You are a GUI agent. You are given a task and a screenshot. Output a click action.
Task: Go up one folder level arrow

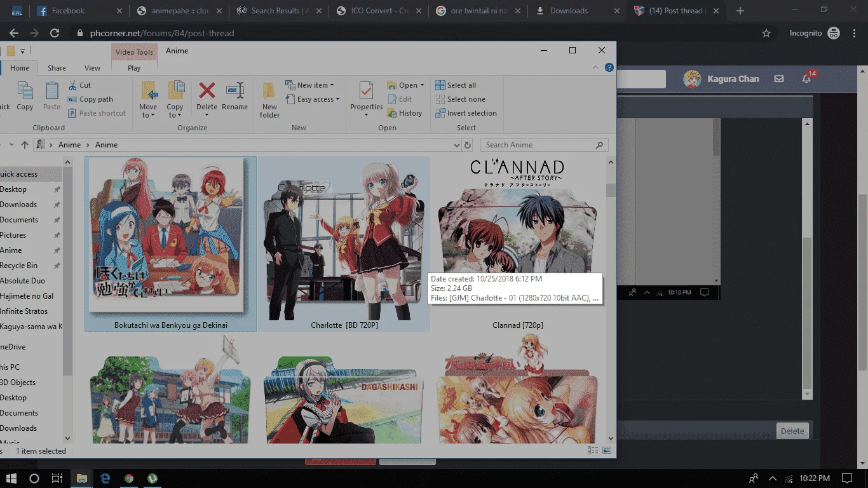[x=25, y=145]
